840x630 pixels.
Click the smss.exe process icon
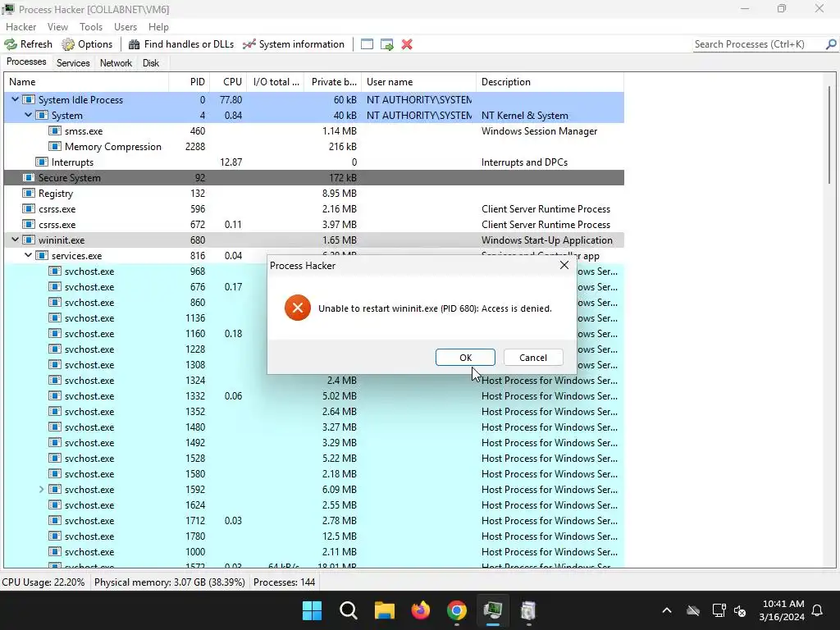pyautogui.click(x=55, y=130)
